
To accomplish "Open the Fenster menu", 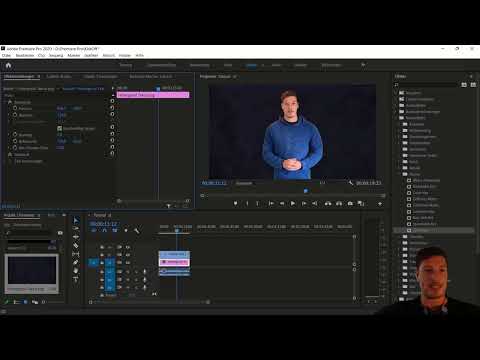I will [125, 55].
